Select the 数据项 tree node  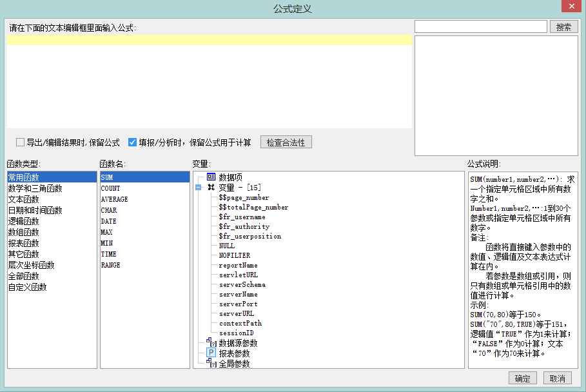point(230,177)
